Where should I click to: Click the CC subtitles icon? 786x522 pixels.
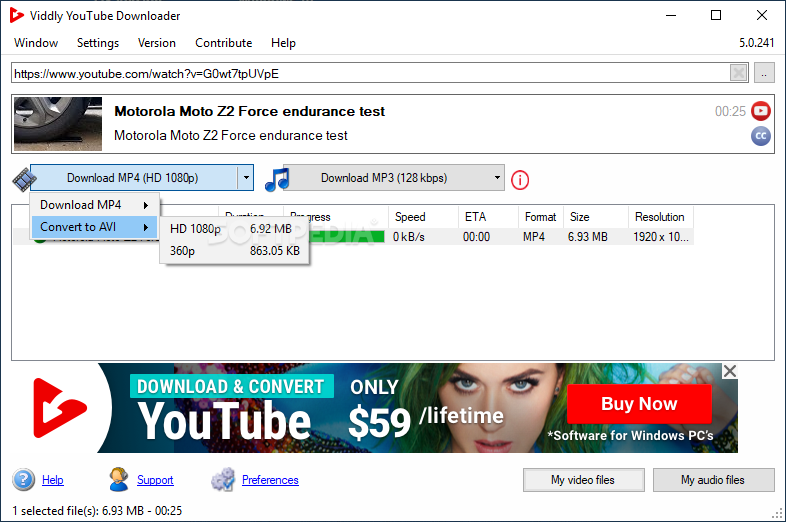(760, 136)
